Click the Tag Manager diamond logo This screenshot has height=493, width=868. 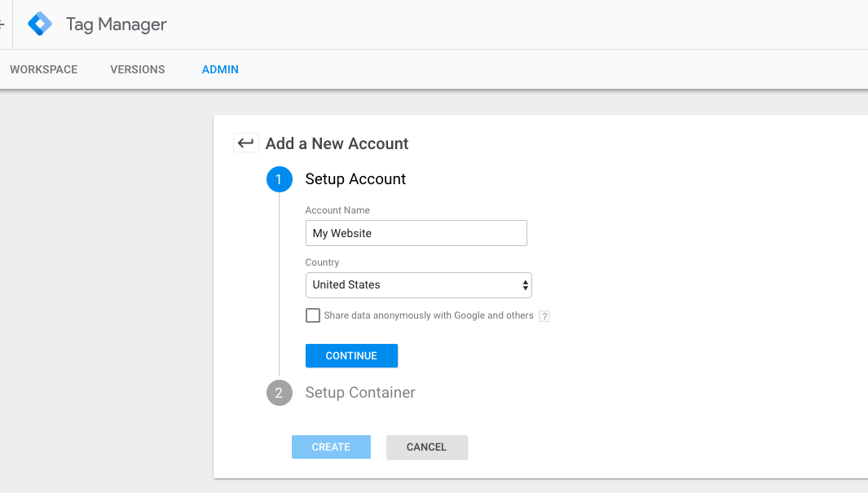40,24
